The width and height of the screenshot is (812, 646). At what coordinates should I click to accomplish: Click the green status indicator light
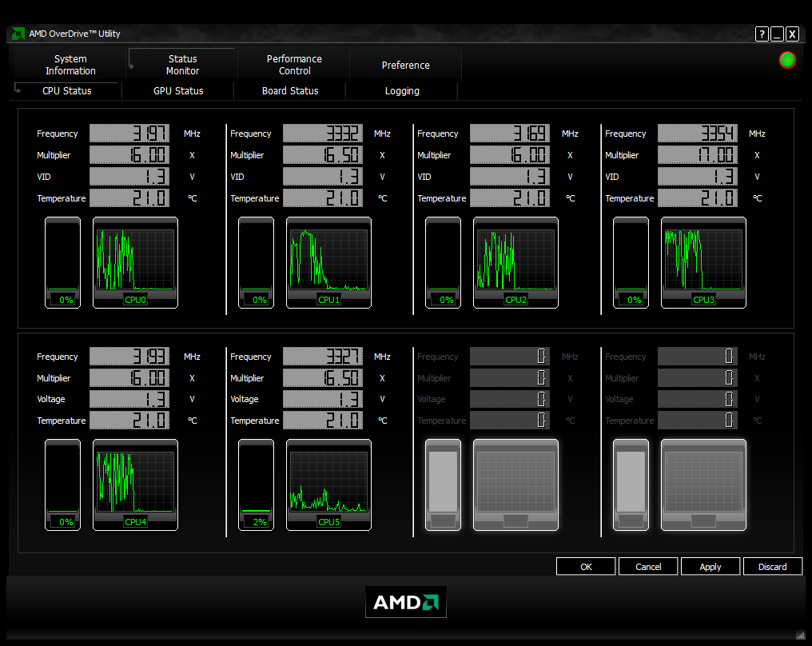[787, 60]
